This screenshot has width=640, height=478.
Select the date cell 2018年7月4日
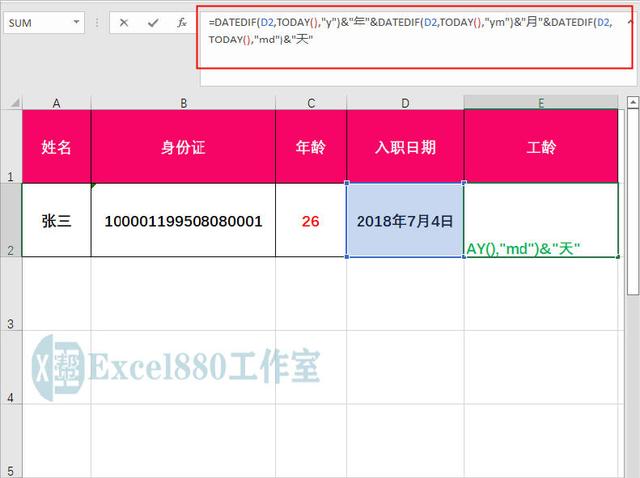405,220
